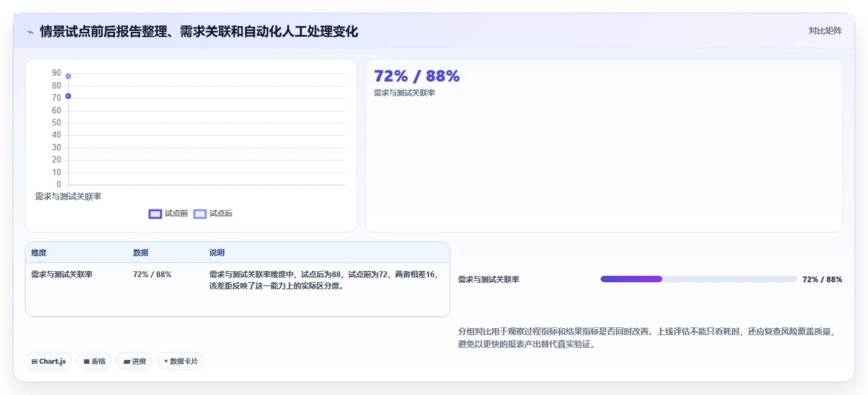Click the 试点前 data point at 72
The height and width of the screenshot is (395, 868).
[x=68, y=96]
